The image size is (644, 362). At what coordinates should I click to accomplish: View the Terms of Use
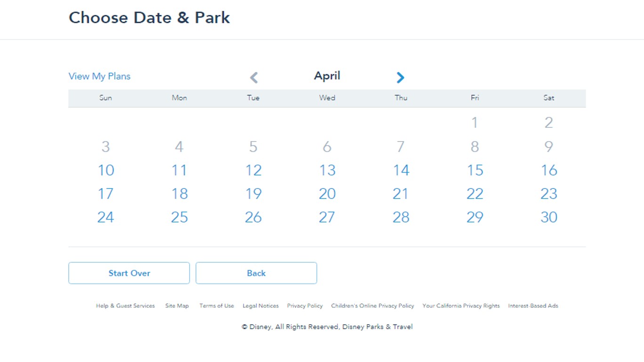[x=217, y=306]
